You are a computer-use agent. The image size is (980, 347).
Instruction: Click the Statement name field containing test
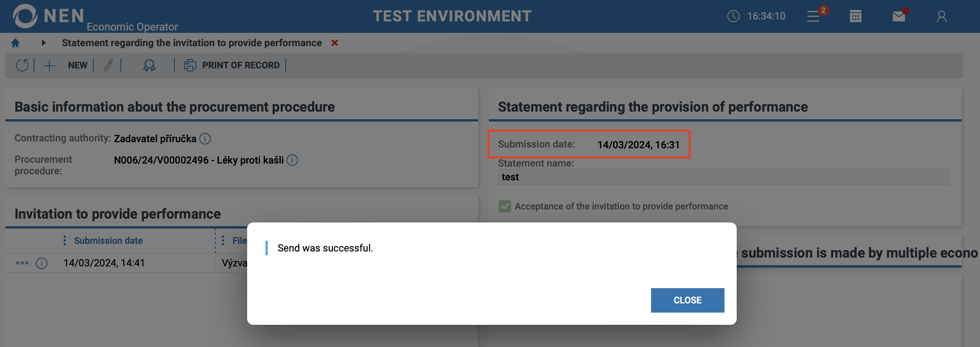(723, 177)
